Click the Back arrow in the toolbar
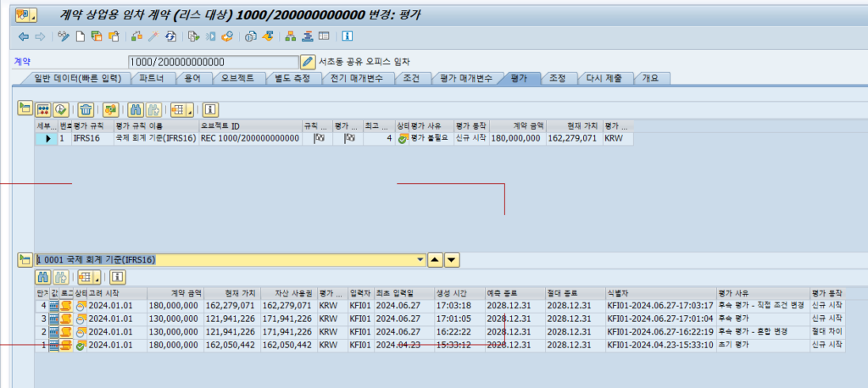The width and height of the screenshot is (868, 388). (x=23, y=37)
